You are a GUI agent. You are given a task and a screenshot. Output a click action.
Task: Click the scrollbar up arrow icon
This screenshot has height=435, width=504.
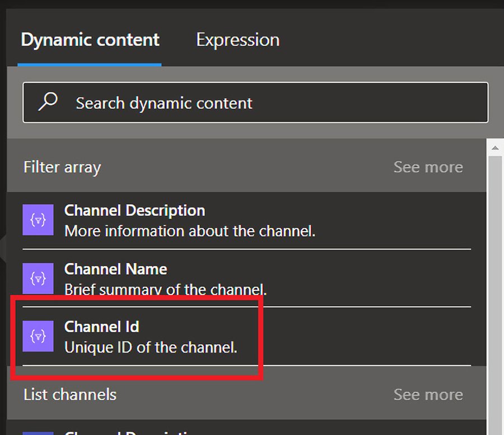pyautogui.click(x=495, y=147)
